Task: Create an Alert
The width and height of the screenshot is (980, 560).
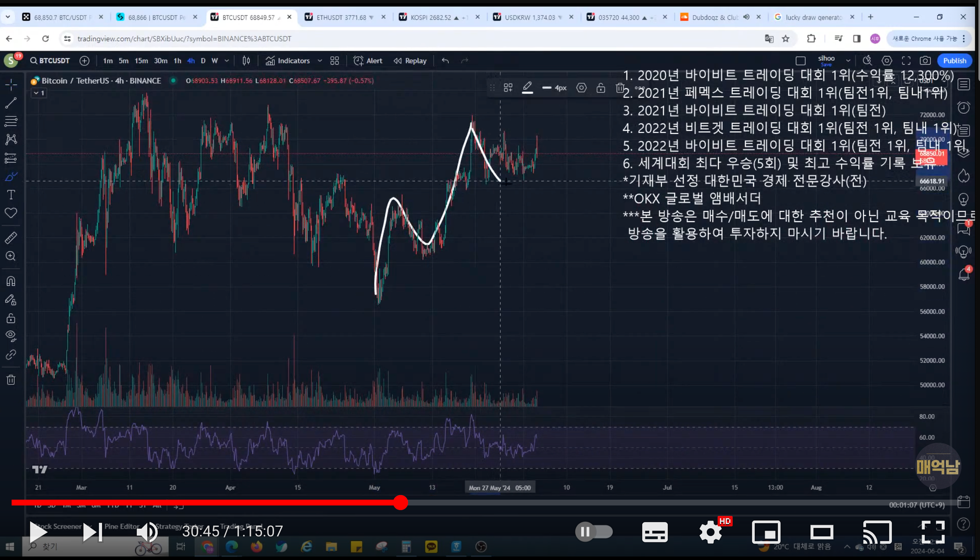Action: pyautogui.click(x=368, y=61)
